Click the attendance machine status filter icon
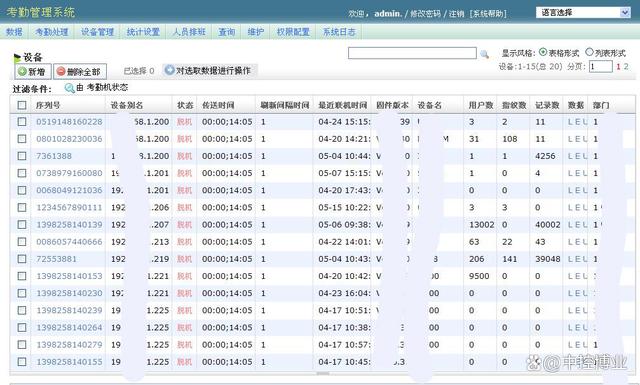 click(x=70, y=88)
